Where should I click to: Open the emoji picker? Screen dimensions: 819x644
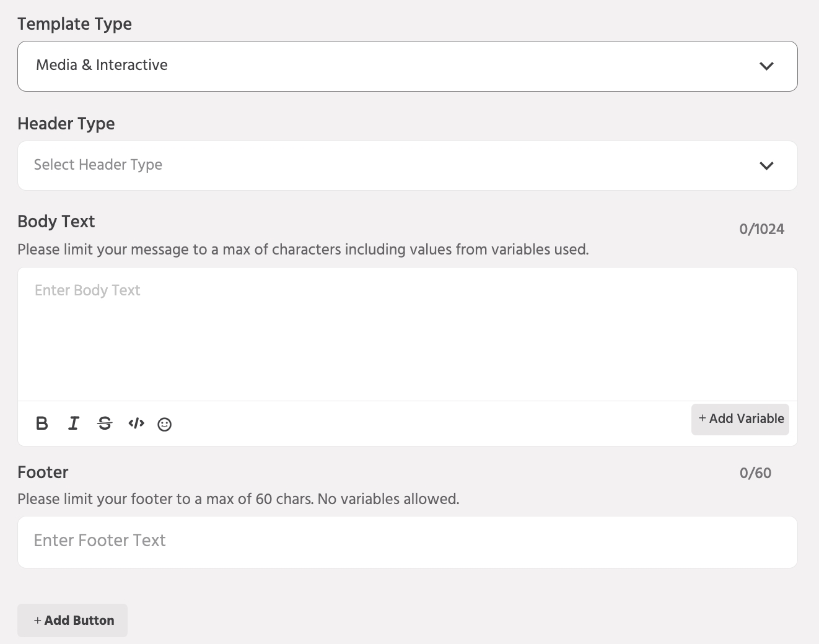pyautogui.click(x=164, y=424)
